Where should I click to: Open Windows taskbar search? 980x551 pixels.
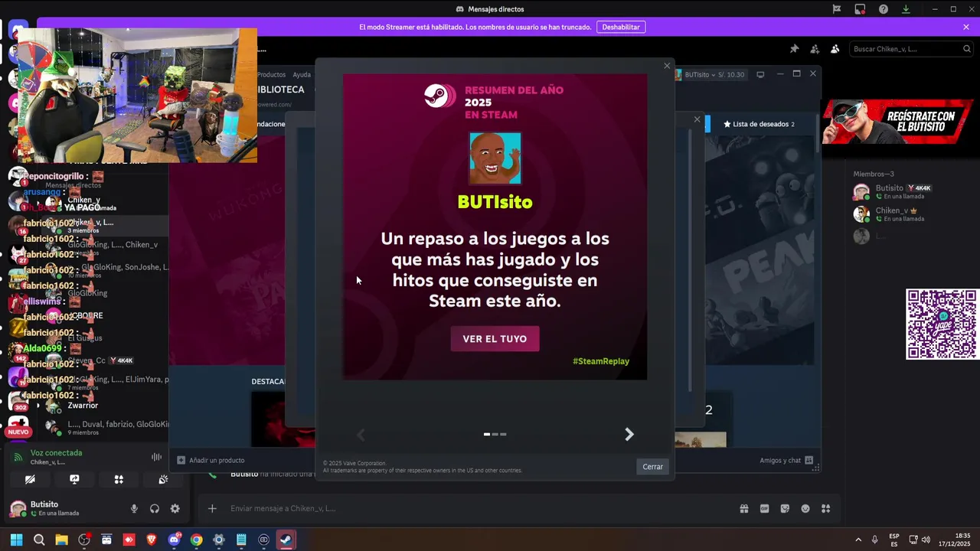(39, 540)
